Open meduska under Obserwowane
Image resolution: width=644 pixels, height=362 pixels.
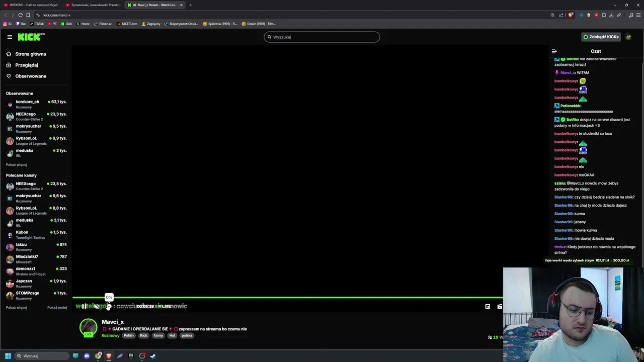tap(36, 153)
